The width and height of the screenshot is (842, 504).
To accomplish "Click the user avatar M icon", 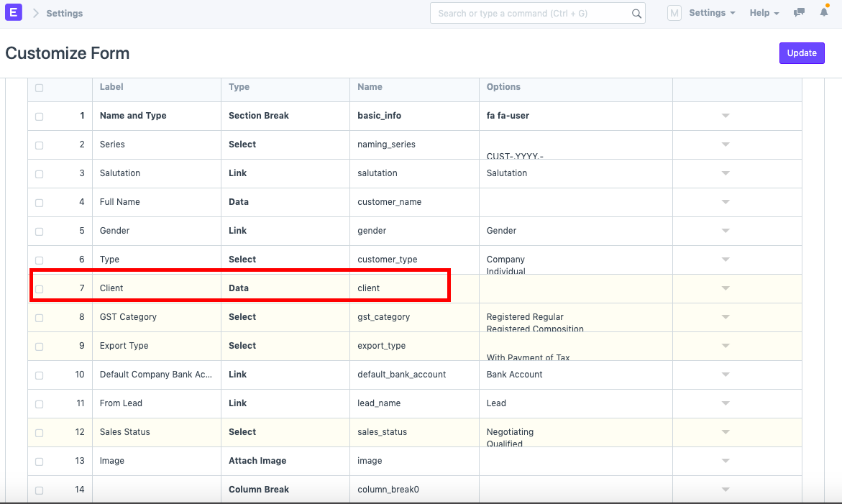I will (674, 13).
